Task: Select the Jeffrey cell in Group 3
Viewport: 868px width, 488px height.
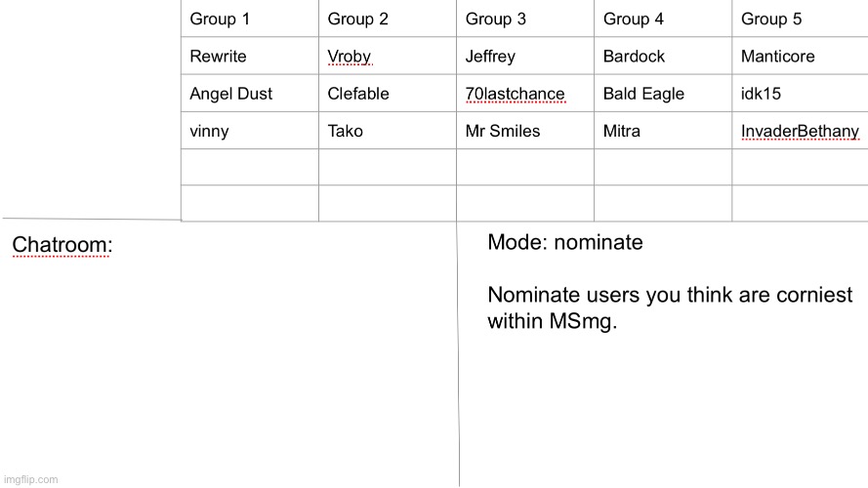Action: click(525, 56)
